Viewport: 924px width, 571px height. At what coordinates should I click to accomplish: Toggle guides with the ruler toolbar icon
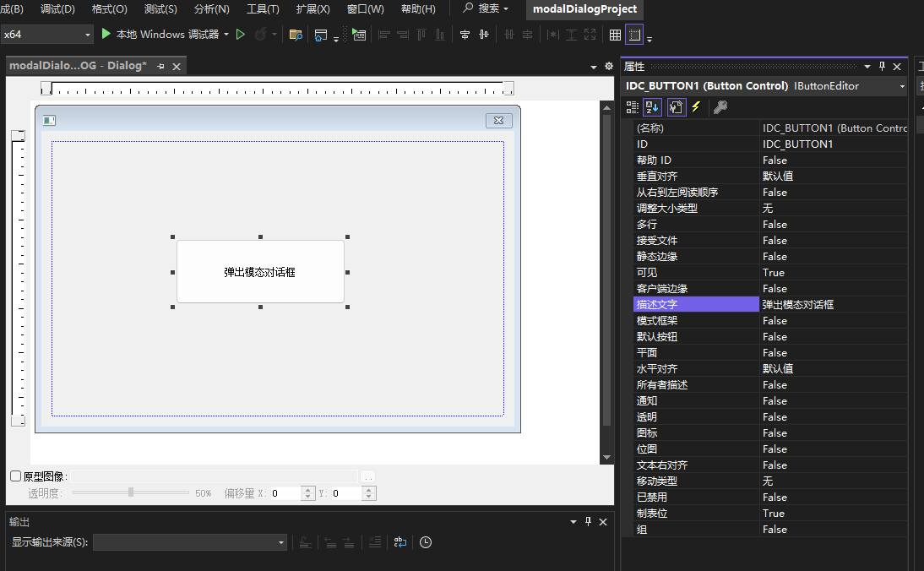pyautogui.click(x=633, y=35)
